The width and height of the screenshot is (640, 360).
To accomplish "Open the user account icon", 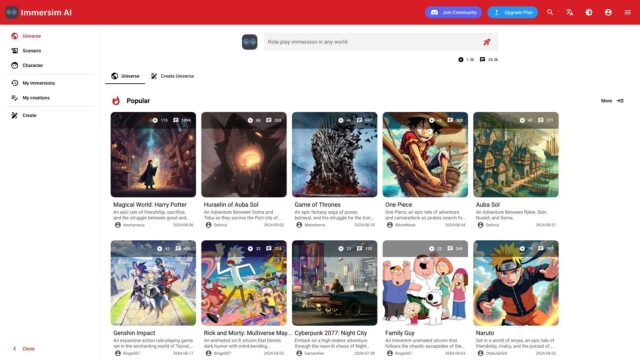I will click(608, 12).
